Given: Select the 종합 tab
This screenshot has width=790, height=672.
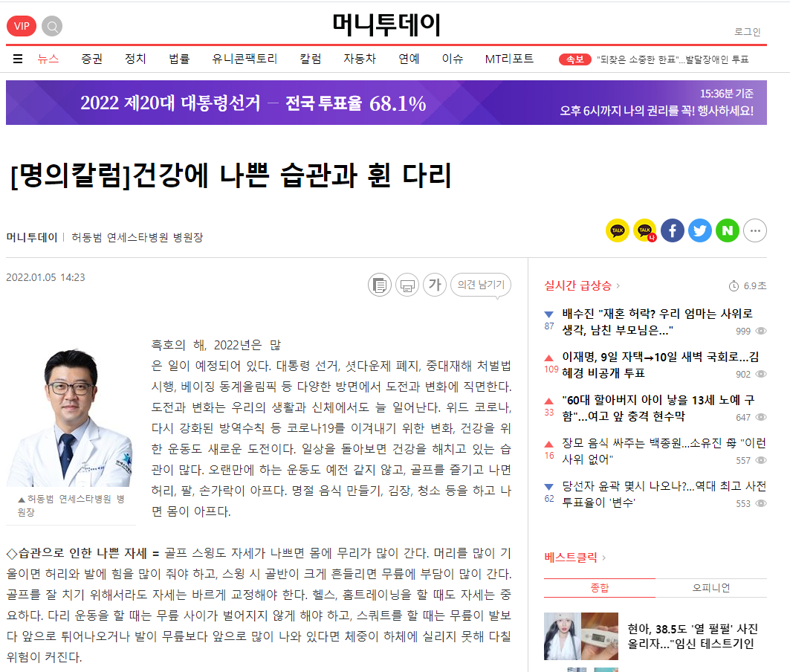Looking at the screenshot, I should [600, 588].
